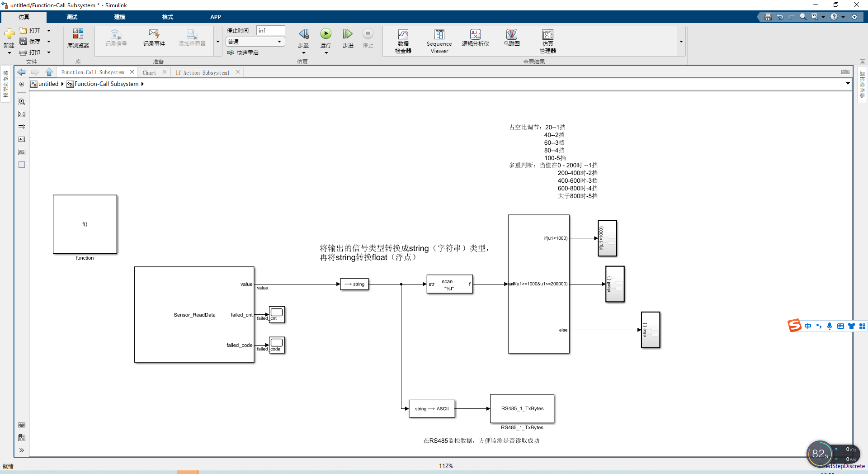Open the address bar history dropdown

point(848,84)
